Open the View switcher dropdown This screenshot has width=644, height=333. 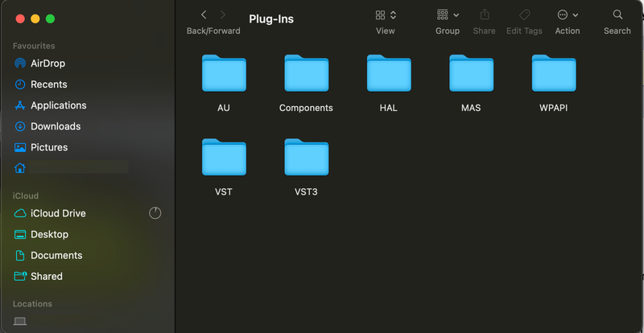pos(386,14)
